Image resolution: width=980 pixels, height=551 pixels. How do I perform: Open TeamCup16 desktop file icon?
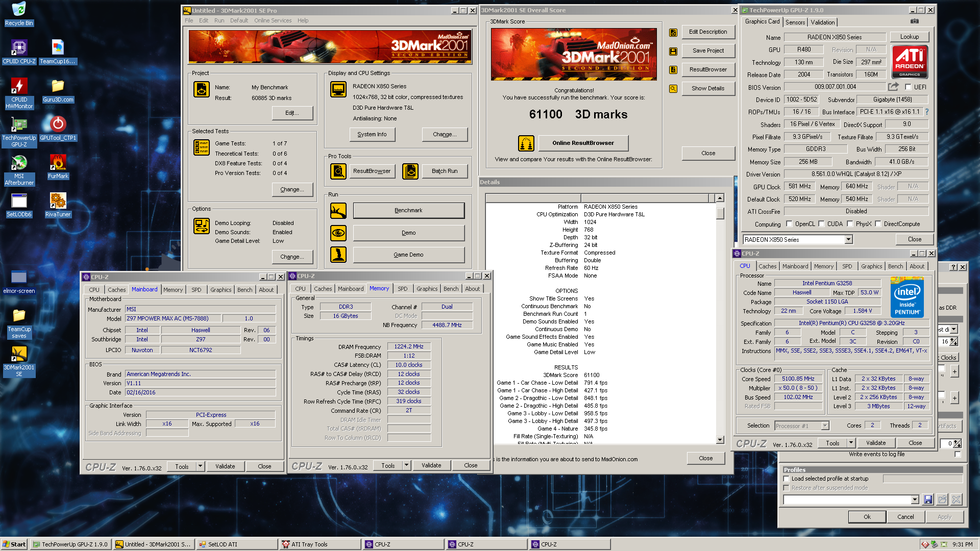pos(58,52)
